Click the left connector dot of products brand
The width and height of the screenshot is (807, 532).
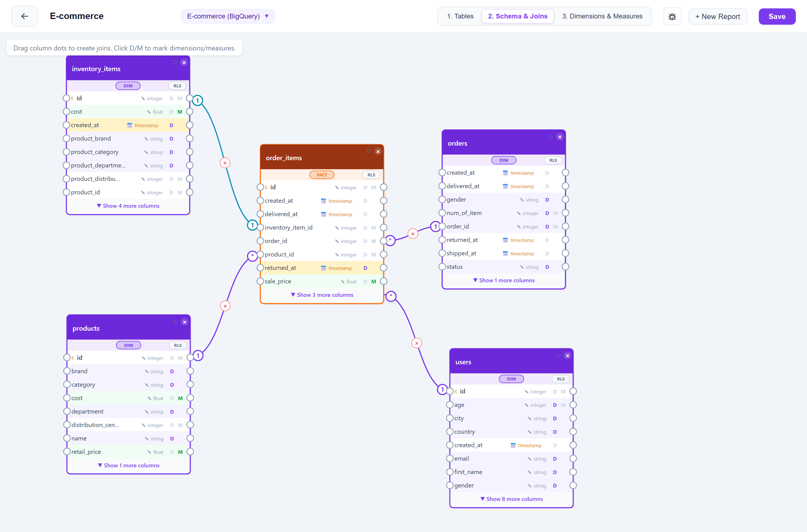click(67, 371)
